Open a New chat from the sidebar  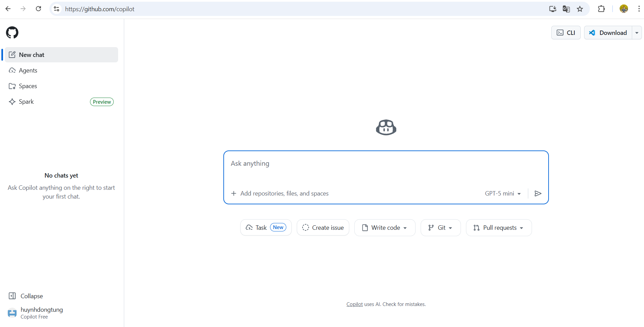pyautogui.click(x=31, y=55)
